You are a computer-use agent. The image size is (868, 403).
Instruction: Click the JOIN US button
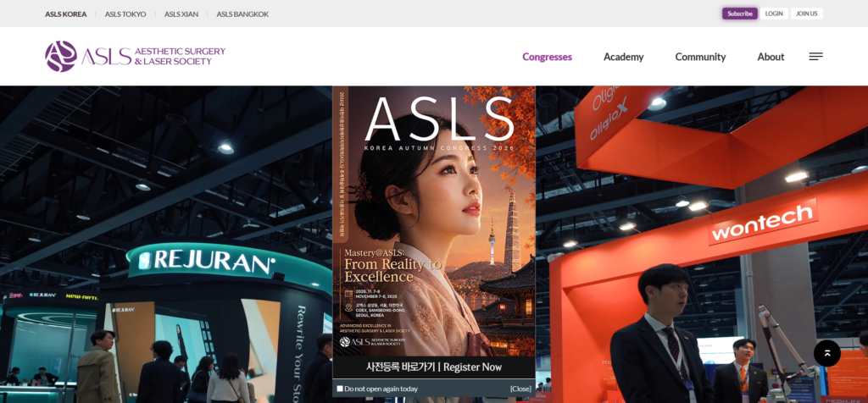pos(807,14)
